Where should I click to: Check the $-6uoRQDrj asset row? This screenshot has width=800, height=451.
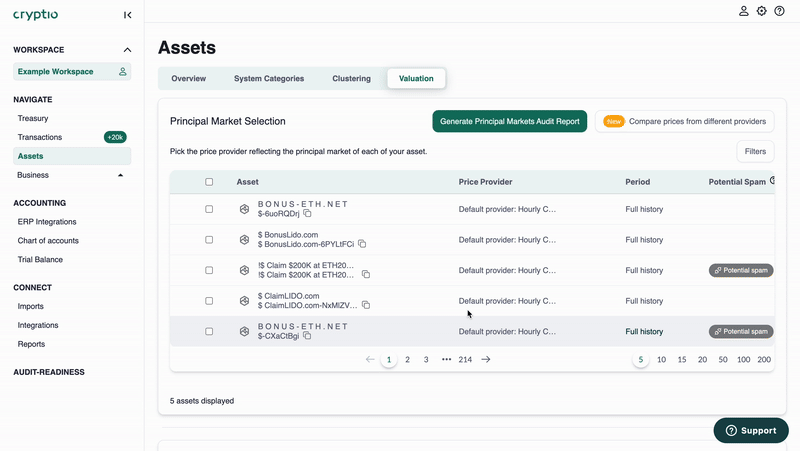[x=209, y=209]
